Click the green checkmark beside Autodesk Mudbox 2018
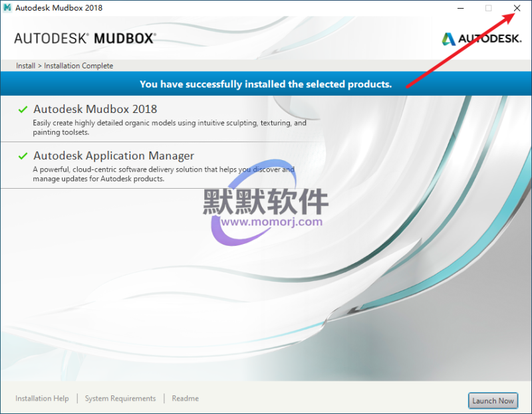This screenshot has height=414, width=532. pyautogui.click(x=23, y=109)
